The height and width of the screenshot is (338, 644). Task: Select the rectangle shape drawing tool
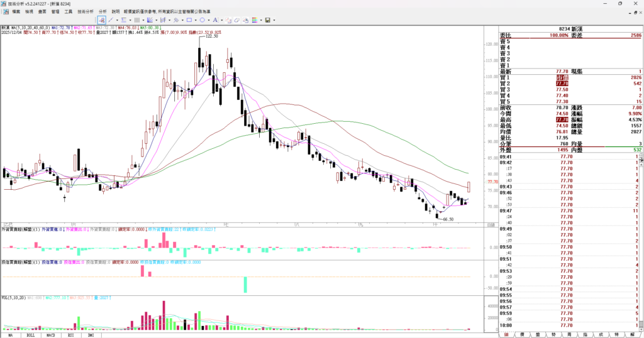point(189,20)
